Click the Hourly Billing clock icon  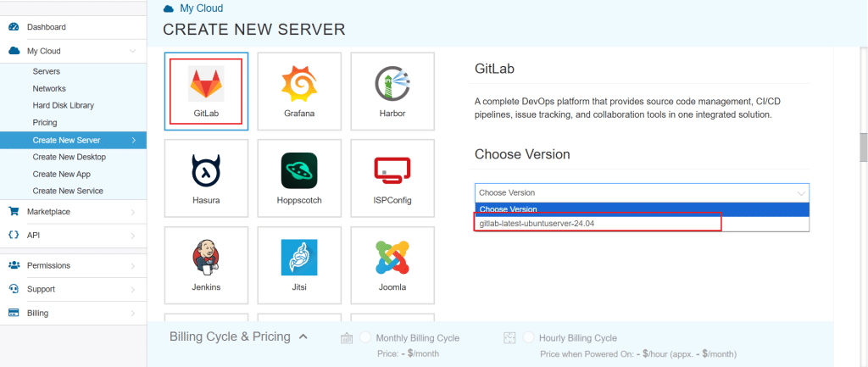click(509, 337)
